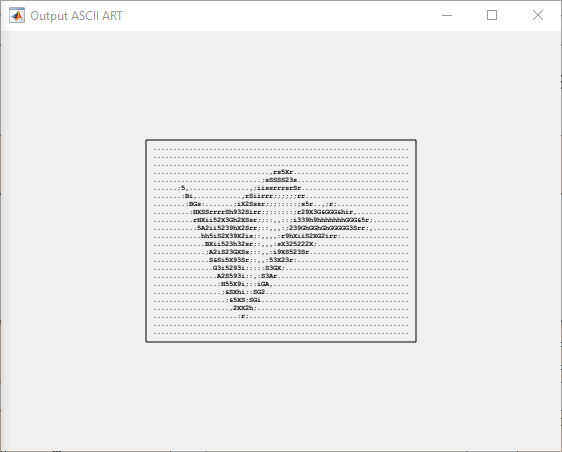This screenshot has height=452, width=562.
Task: Click the ":H55X9i;::iGA," row
Action: 246,284
